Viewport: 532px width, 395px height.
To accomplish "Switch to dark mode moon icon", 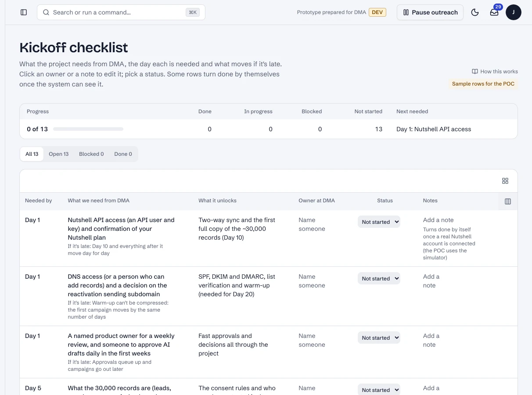I will pyautogui.click(x=475, y=12).
